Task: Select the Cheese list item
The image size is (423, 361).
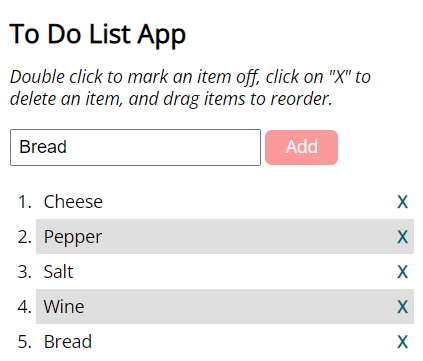Action: coord(225,202)
